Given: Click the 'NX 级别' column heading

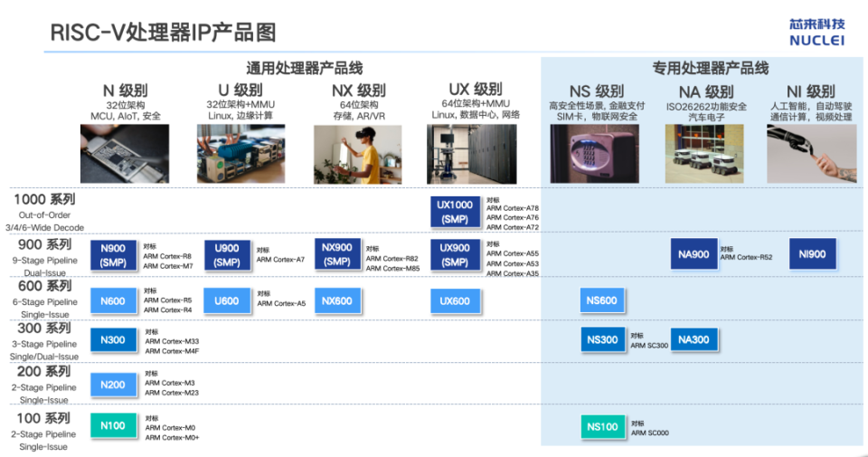Looking at the screenshot, I should [359, 90].
